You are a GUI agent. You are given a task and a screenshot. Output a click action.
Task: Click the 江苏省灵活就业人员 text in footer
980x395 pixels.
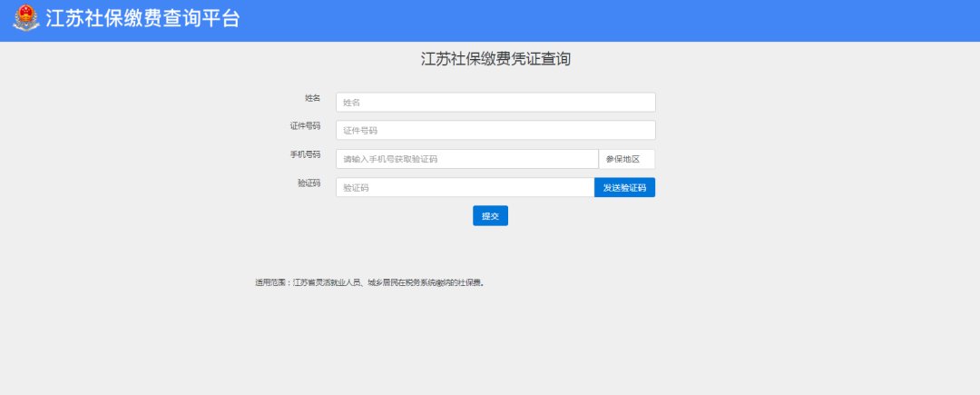(327, 282)
